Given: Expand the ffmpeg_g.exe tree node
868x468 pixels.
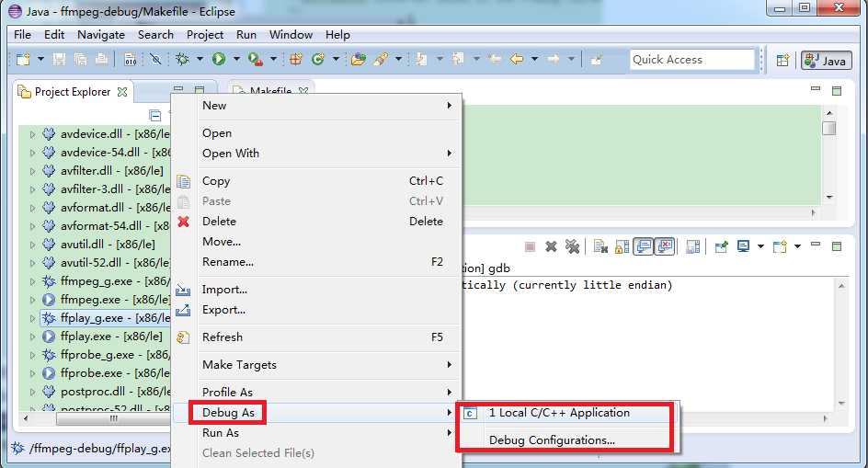Looking at the screenshot, I should 32,281.
